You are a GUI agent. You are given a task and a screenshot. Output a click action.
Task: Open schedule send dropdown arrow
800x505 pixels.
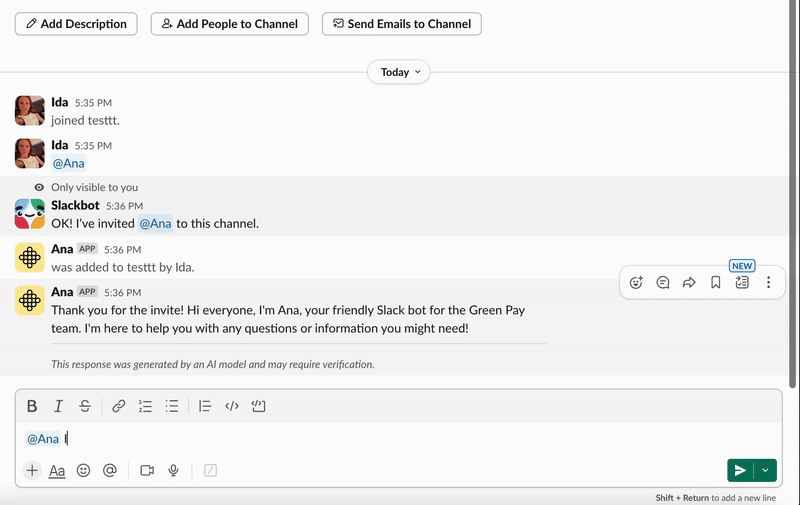point(765,470)
